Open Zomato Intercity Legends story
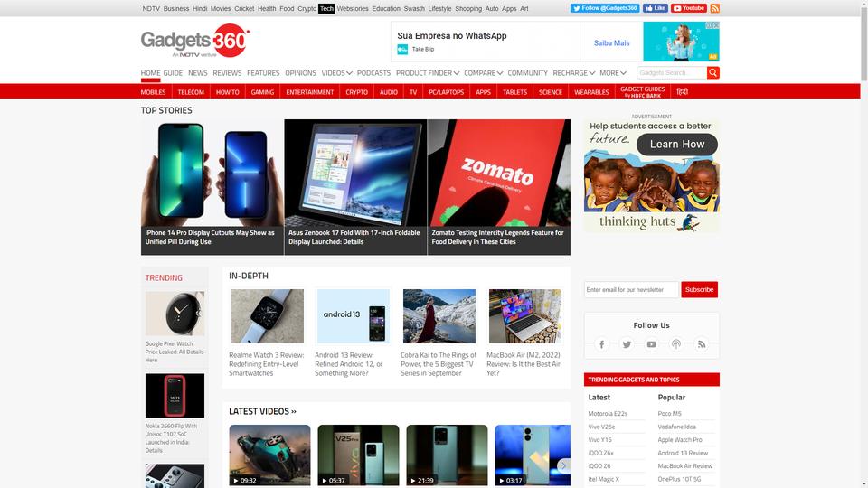Screen dimensions: 868x488 pyautogui.click(x=499, y=187)
